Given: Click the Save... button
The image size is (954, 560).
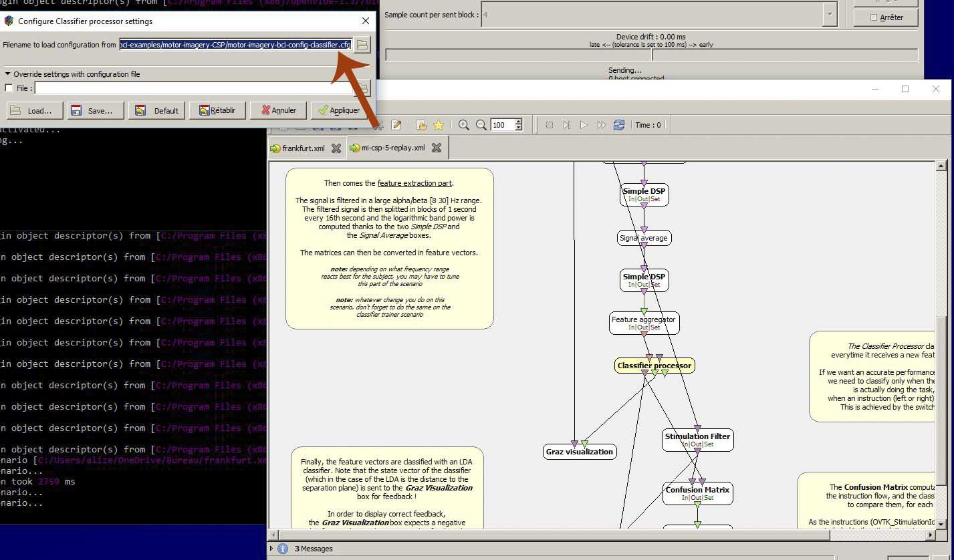Looking at the screenshot, I should 95,110.
